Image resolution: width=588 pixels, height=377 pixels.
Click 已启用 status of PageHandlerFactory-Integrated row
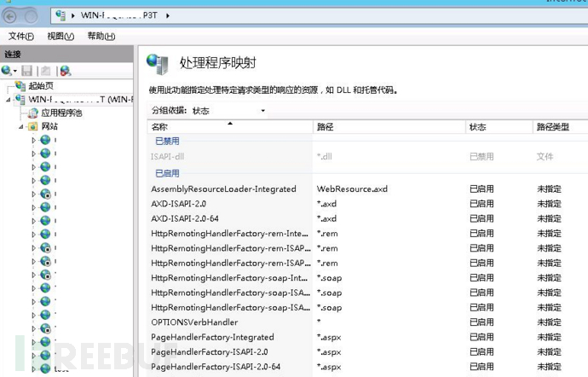[x=481, y=337]
